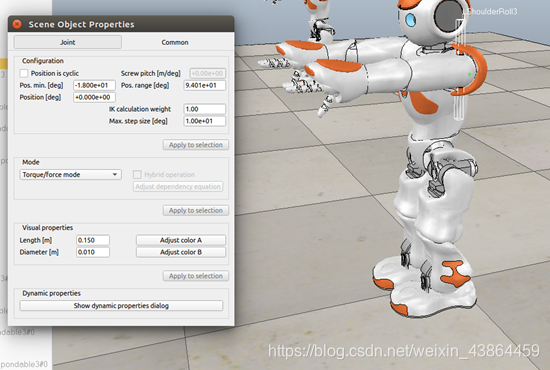
Task: Click the Diameter [m] input field
Action: (93, 252)
